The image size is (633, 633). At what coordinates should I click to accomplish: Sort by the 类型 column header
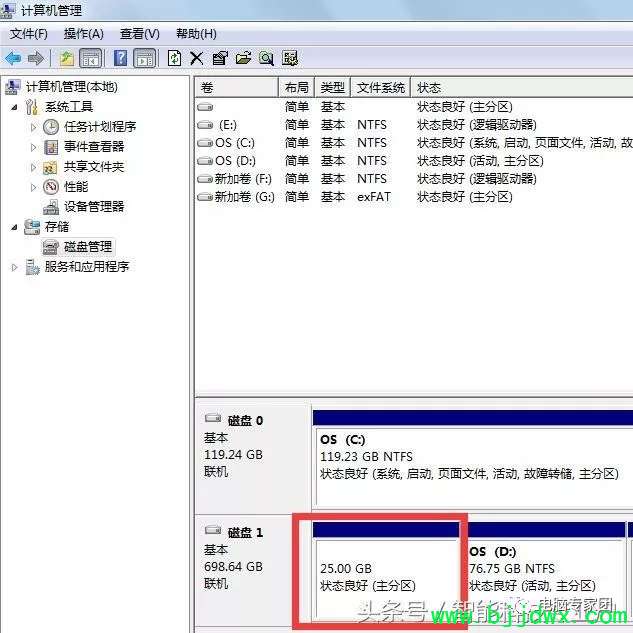point(333,88)
